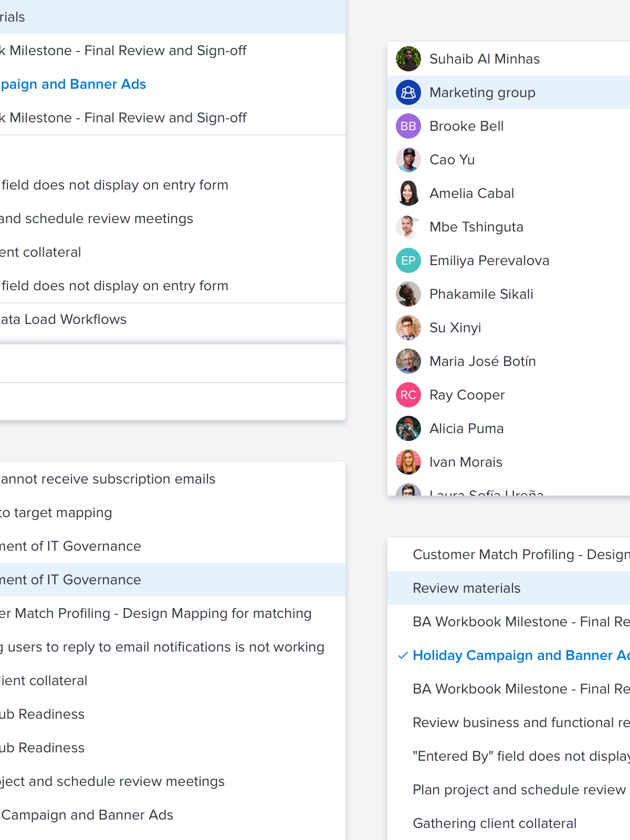This screenshot has height=840, width=630.
Task: Choose Gathering client collateral option
Action: click(494, 823)
